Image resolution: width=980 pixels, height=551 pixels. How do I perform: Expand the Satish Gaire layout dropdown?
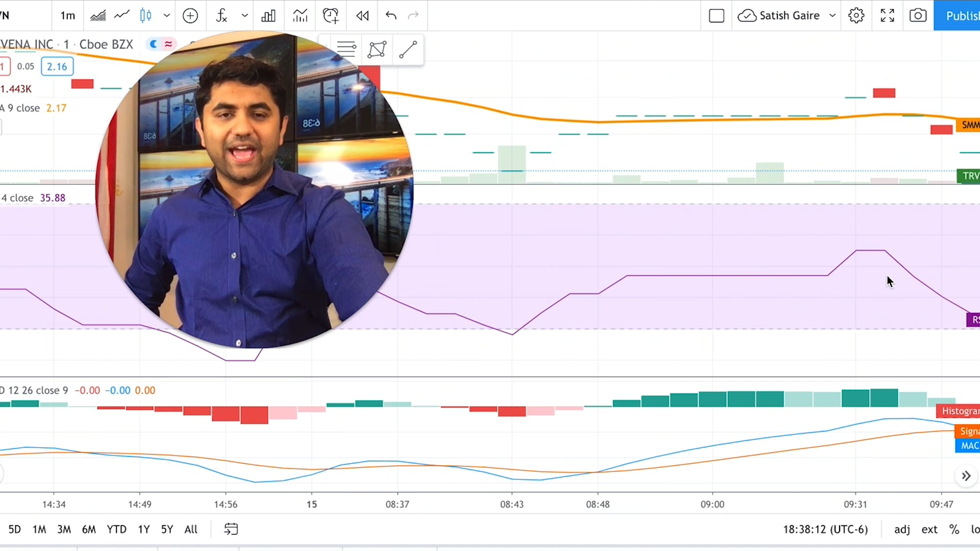click(832, 16)
